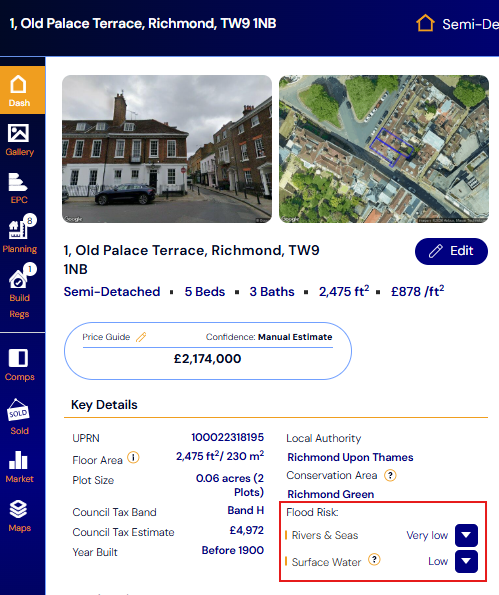Open the Market sidebar section
499x595 pixels.
pos(19,467)
